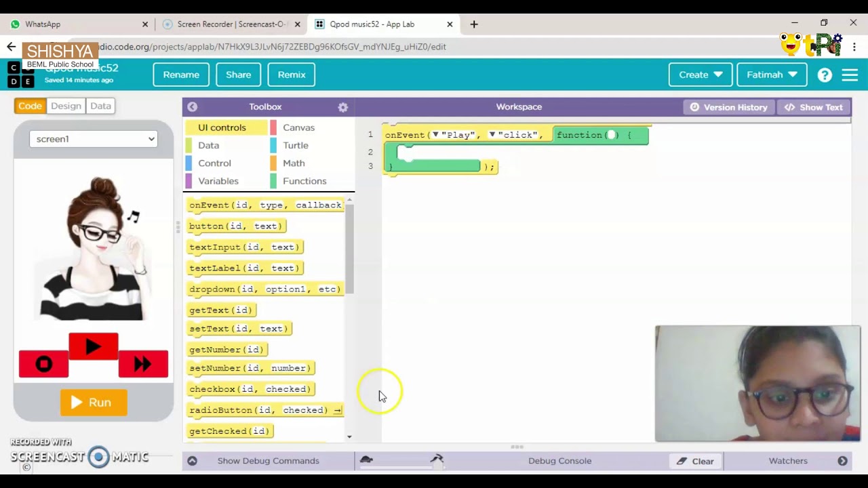Open the help question mark icon
The image size is (868, 488).
click(825, 75)
